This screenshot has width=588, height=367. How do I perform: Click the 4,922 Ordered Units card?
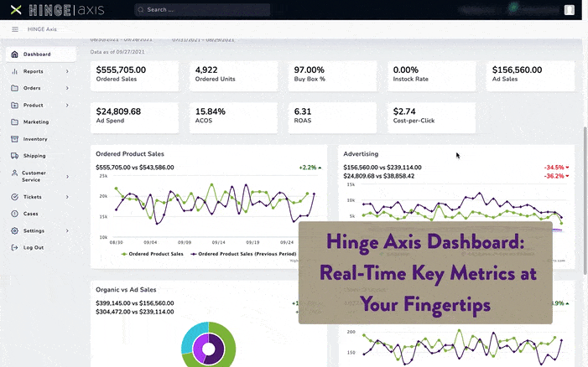(x=233, y=76)
